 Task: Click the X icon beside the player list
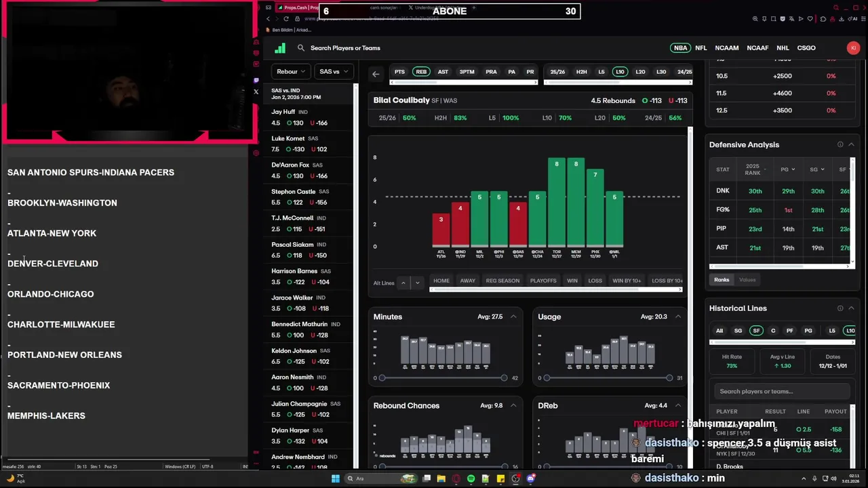coord(256,91)
